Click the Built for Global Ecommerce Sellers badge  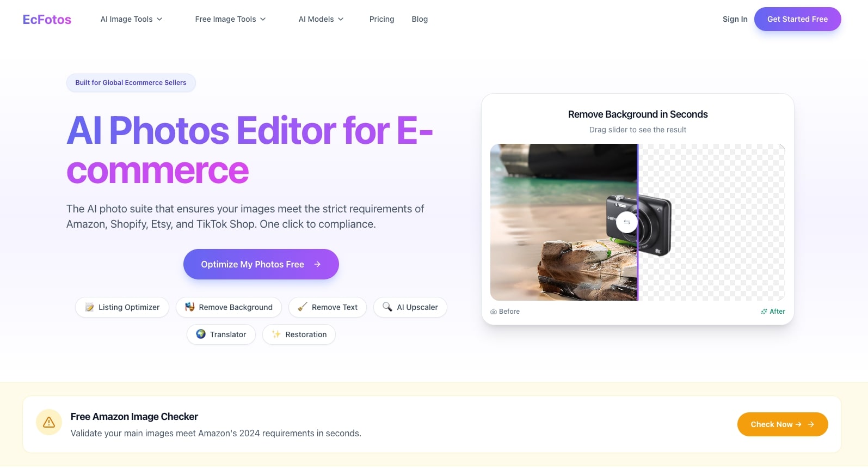pyautogui.click(x=131, y=83)
